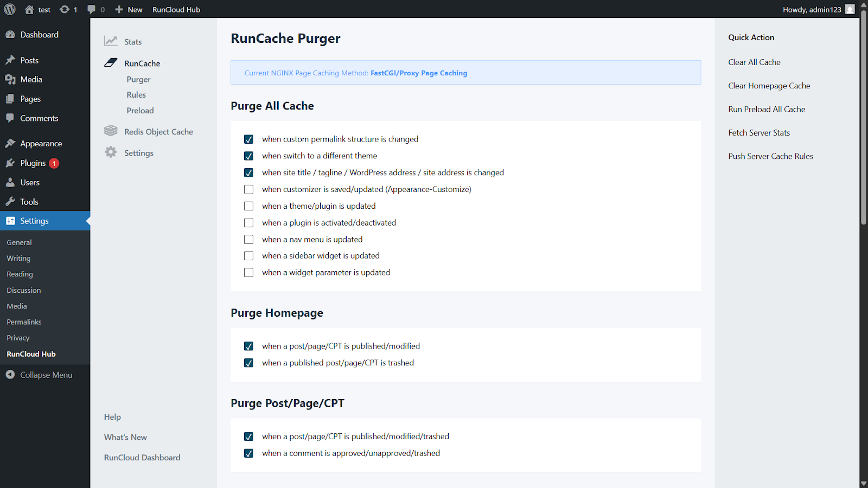Disable homepage purge when post is trashed
This screenshot has width=868, height=488.
[248, 363]
